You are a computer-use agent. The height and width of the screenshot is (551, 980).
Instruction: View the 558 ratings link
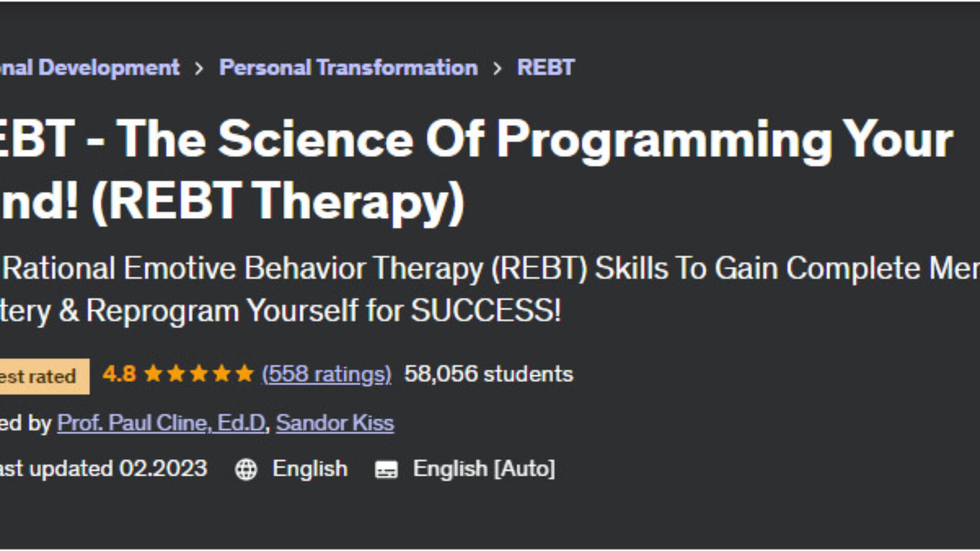[x=326, y=374]
